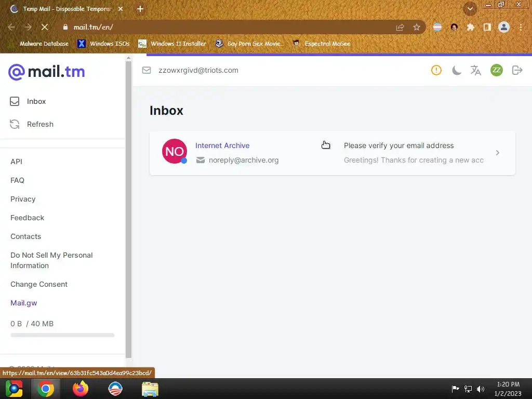Open the language translation icon
The height and width of the screenshot is (399, 532).
[476, 70]
